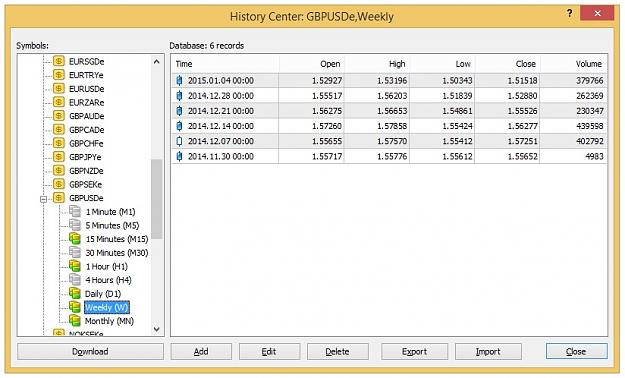Viewport: 625px width, 378px height.
Task: Click the Weekly (W) database icon
Action: (x=75, y=307)
